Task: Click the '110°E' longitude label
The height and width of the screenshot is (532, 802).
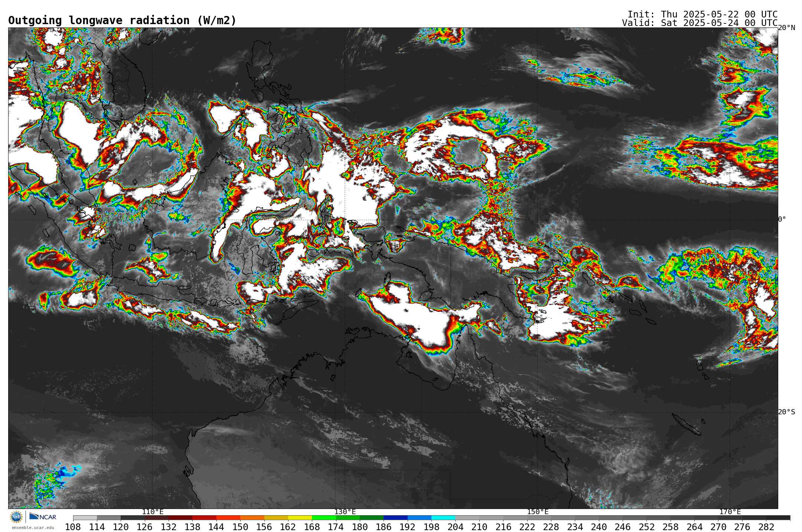Action: (153, 512)
